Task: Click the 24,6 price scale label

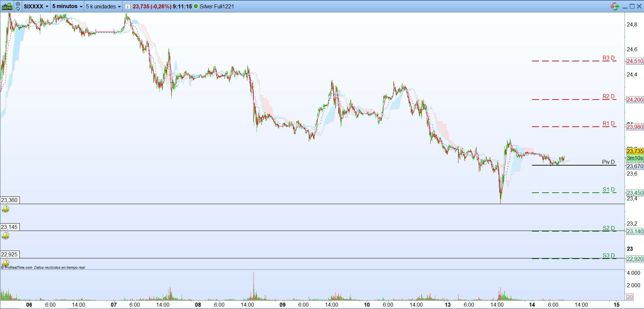Action: coord(632,50)
